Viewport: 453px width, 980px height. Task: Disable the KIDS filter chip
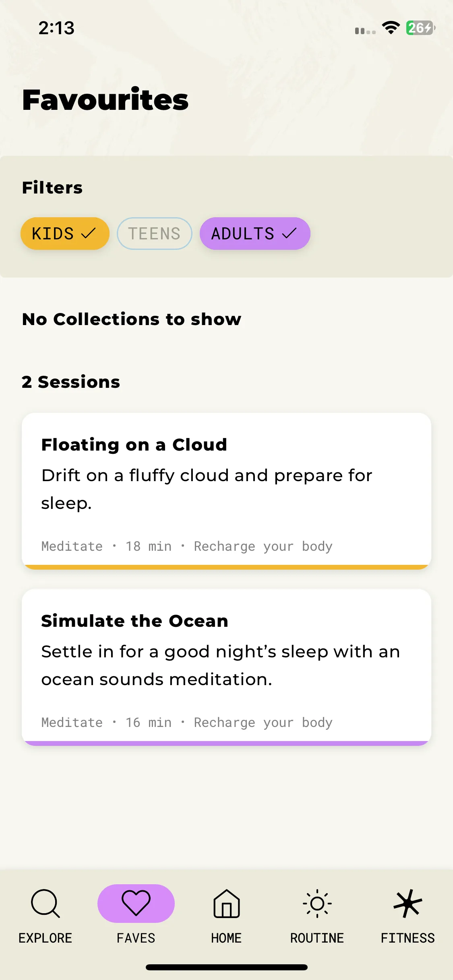point(65,233)
